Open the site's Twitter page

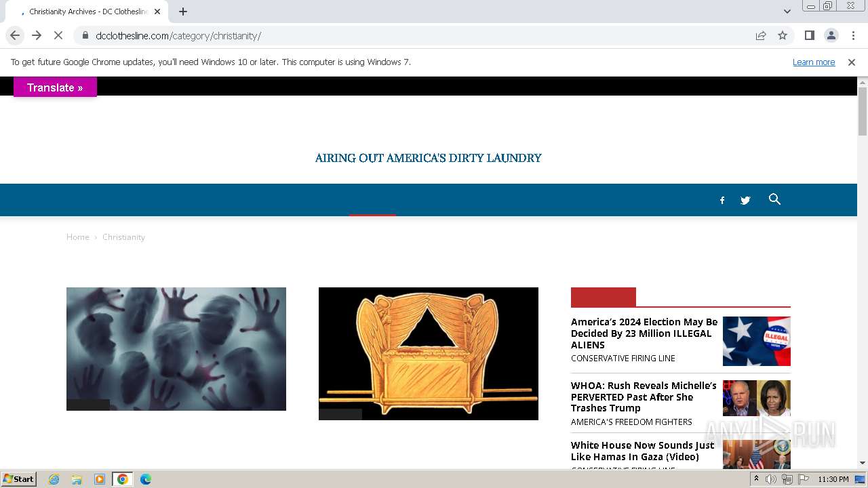pos(745,200)
